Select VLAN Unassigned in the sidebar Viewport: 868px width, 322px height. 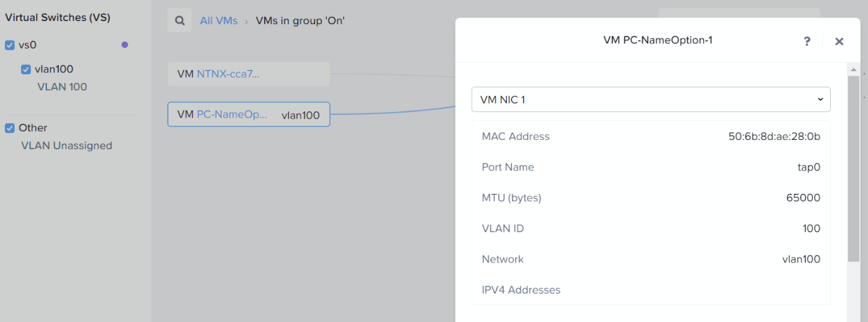66,146
